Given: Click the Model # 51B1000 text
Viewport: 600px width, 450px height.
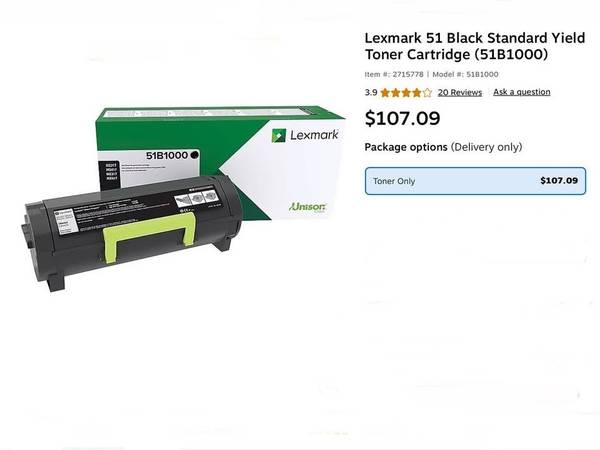Looking at the screenshot, I should (465, 74).
